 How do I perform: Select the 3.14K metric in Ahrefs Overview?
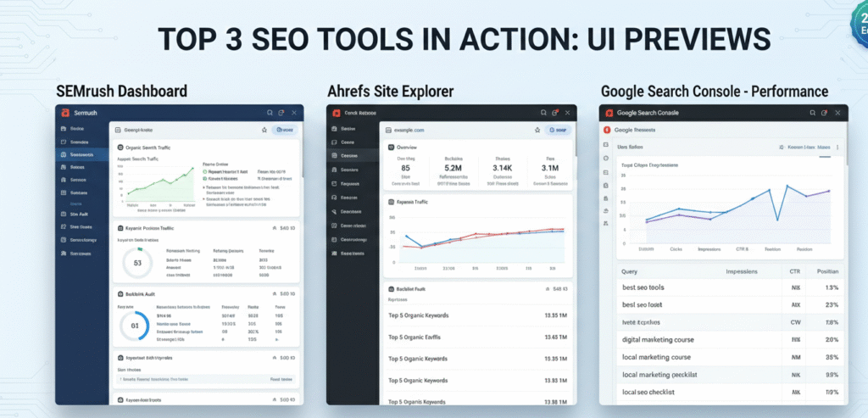502,170
